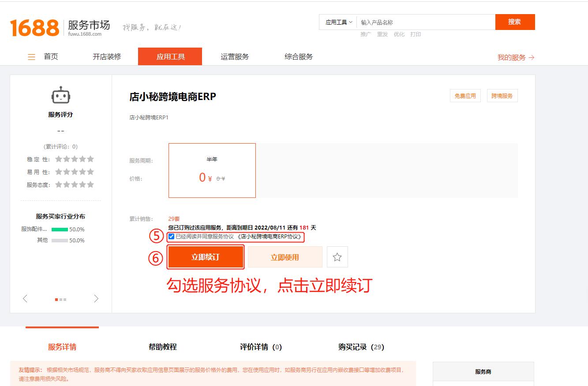Screen dimensions: 588x386
Task: Click the 立即续订 renew button
Action: pyautogui.click(x=205, y=256)
